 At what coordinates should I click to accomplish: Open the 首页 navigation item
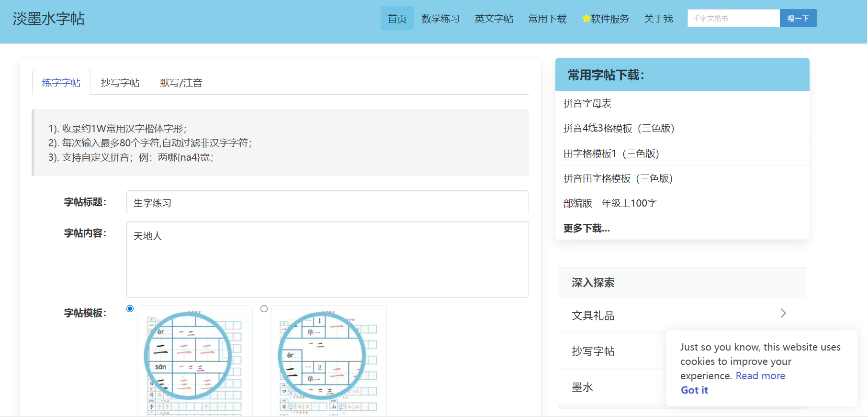[397, 19]
